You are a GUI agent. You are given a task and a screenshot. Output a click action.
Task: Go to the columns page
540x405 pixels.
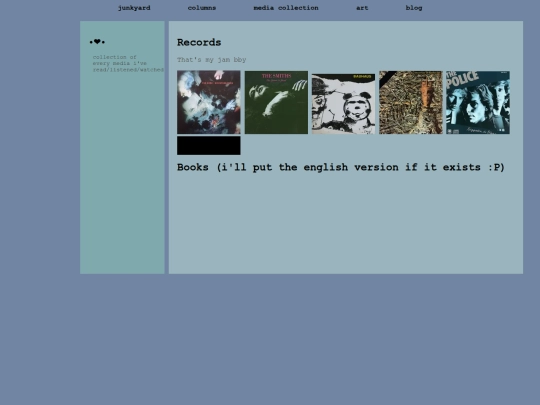tap(202, 8)
